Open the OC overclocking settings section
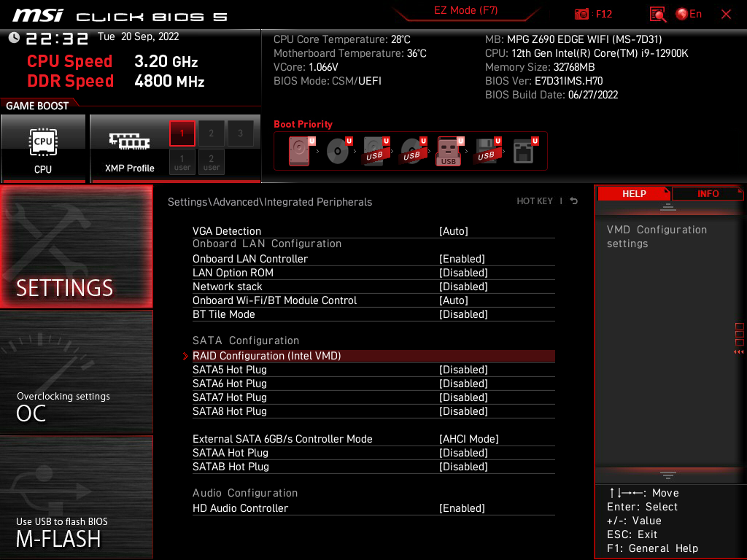This screenshot has width=747, height=560. pyautogui.click(x=76, y=373)
